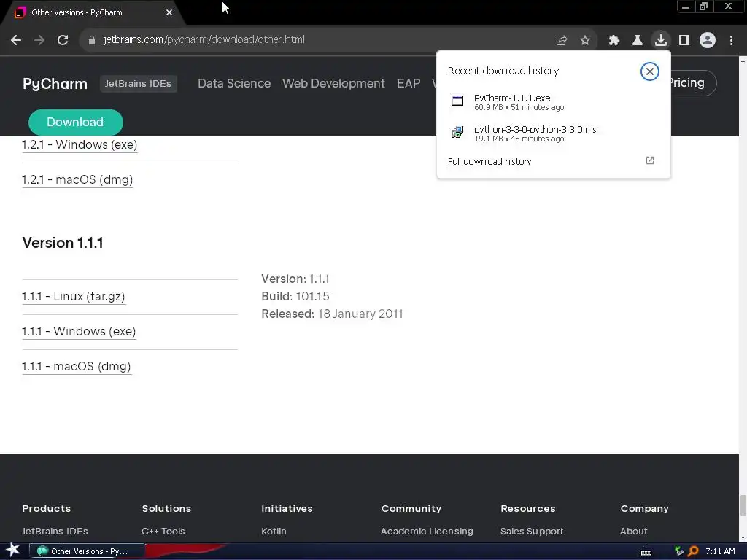Click scrollbar down arrow
Viewport: 747px width, 560px height.
point(743,538)
